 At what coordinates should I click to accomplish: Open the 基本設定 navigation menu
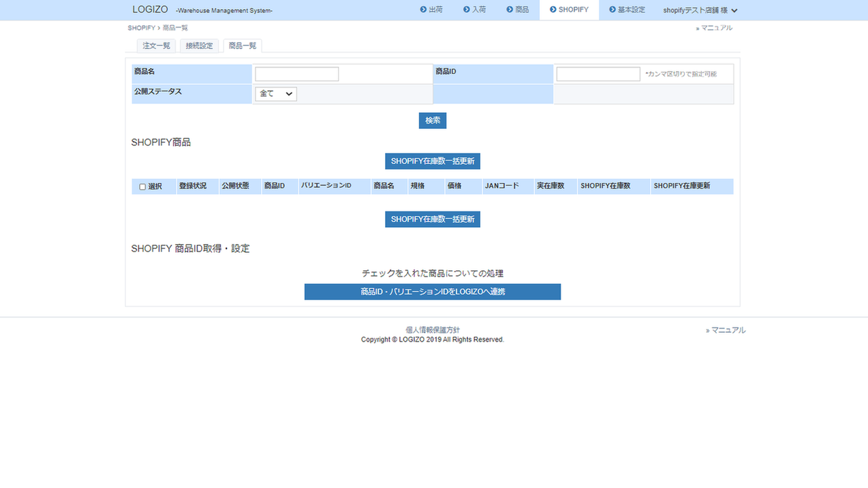[627, 9]
